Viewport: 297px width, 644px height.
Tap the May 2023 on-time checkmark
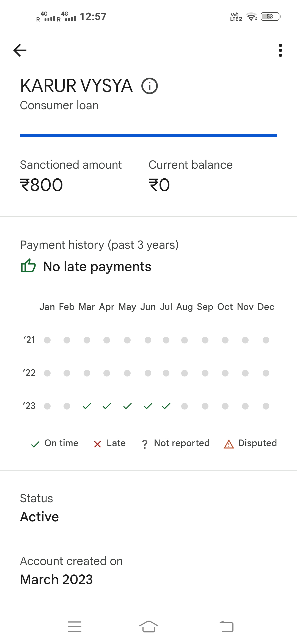[x=127, y=406]
